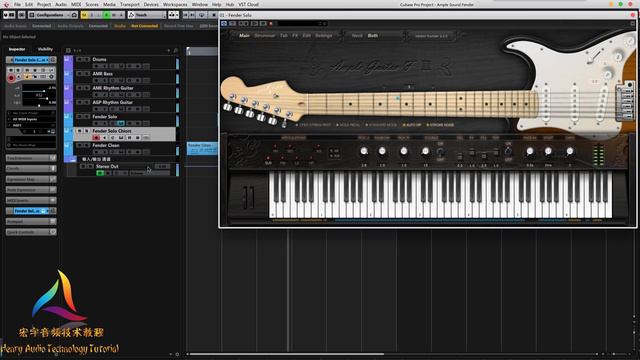Open the Workspaces menu
Image resolution: width=640 pixels, height=360 pixels.
(175, 4)
